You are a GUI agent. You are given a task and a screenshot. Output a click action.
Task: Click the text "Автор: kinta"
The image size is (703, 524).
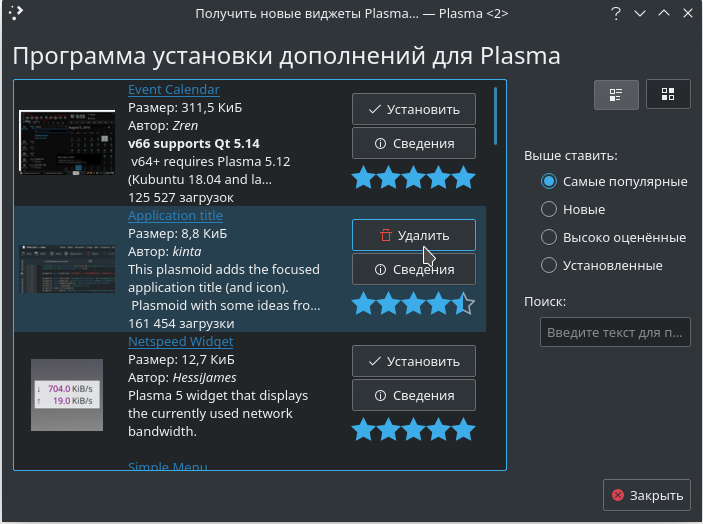pyautogui.click(x=165, y=251)
